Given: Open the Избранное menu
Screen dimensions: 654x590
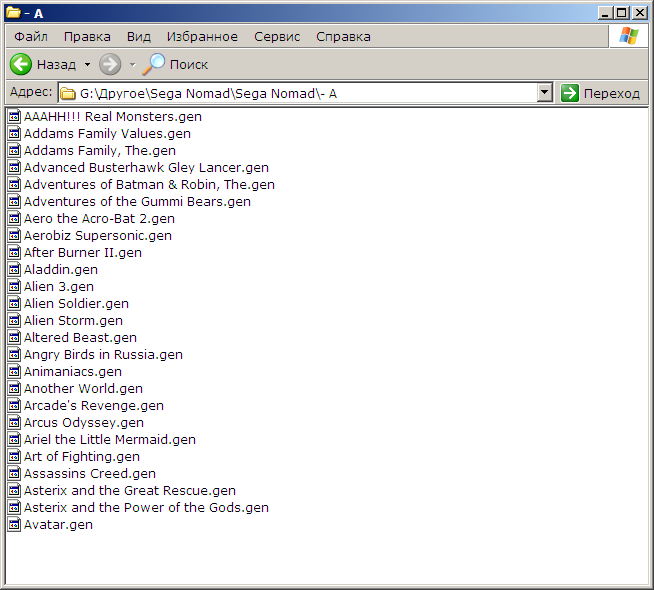Looking at the screenshot, I should 202,36.
